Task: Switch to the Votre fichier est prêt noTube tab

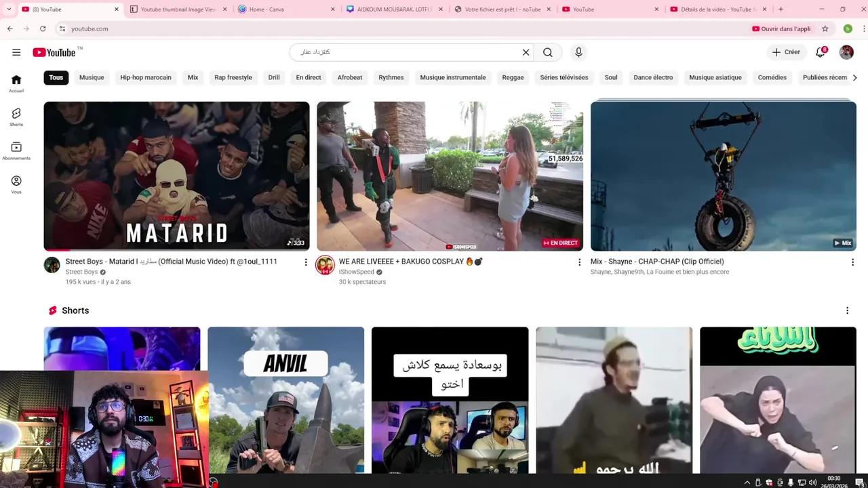Action: pyautogui.click(x=502, y=9)
